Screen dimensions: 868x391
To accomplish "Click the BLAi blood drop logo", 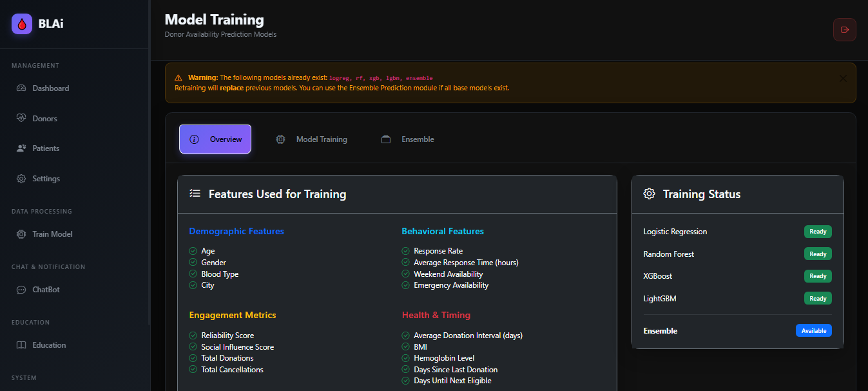I will [x=22, y=24].
